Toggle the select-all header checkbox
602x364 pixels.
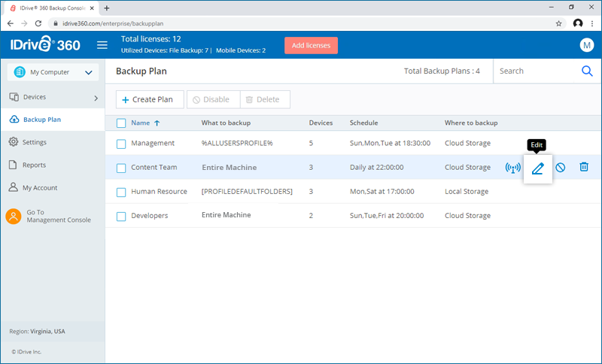click(121, 123)
